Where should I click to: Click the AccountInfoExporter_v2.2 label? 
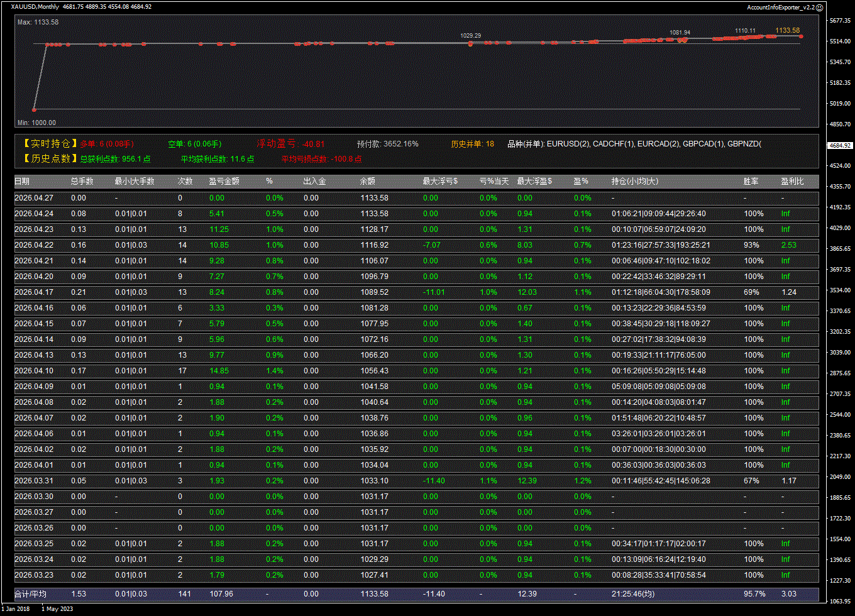click(x=780, y=8)
